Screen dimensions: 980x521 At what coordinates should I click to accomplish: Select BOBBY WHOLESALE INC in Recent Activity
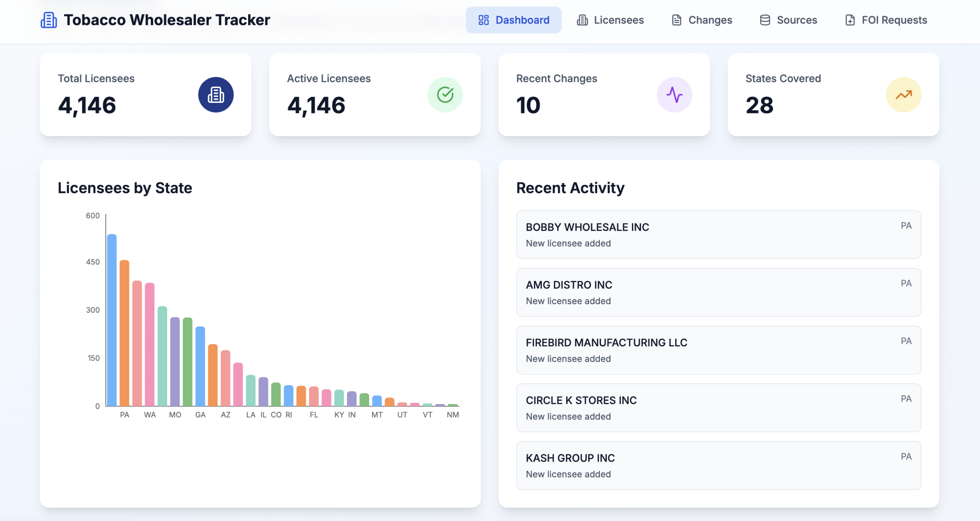719,234
